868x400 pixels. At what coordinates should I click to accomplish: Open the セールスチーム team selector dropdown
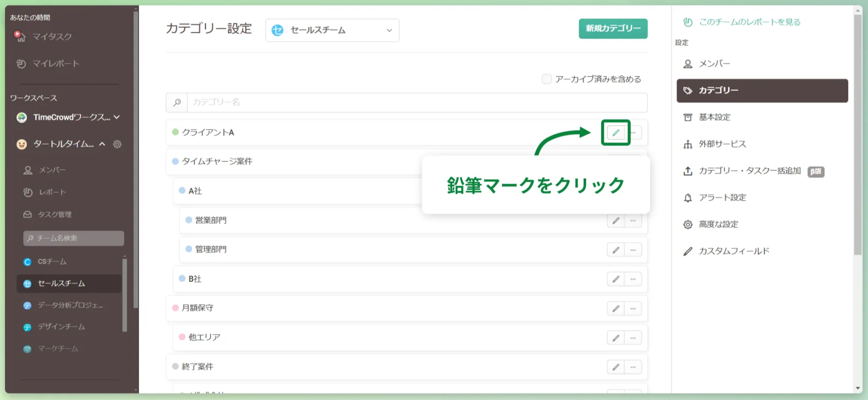[x=332, y=30]
